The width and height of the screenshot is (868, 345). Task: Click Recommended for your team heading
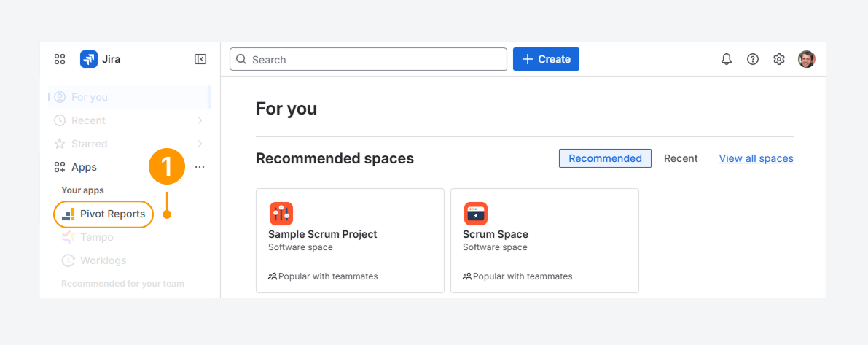tap(122, 284)
